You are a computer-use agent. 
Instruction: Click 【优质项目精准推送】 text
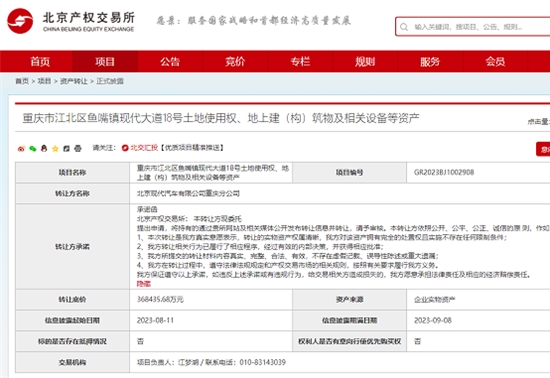(192, 148)
